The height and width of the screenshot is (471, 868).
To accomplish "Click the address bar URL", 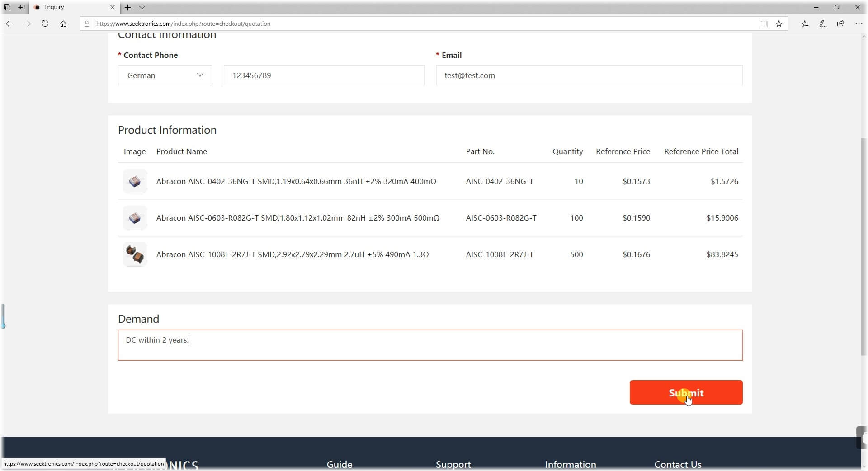I will coord(183,24).
